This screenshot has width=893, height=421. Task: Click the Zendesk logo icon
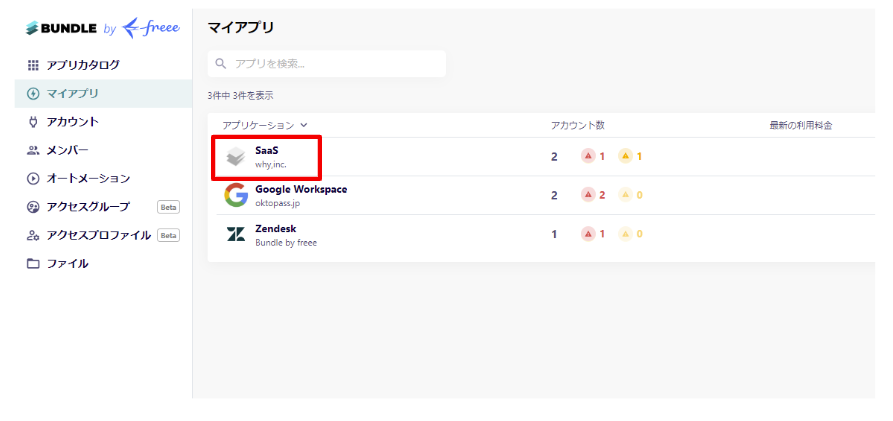coord(236,234)
